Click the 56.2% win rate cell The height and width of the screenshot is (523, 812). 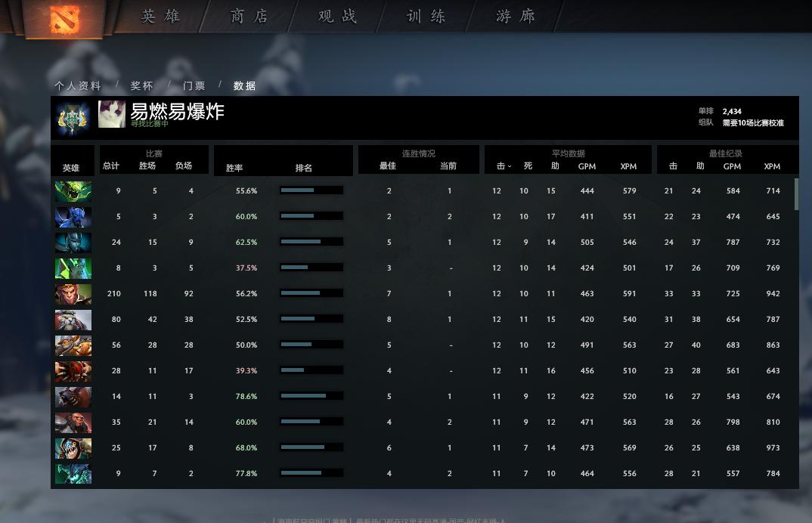coord(246,293)
